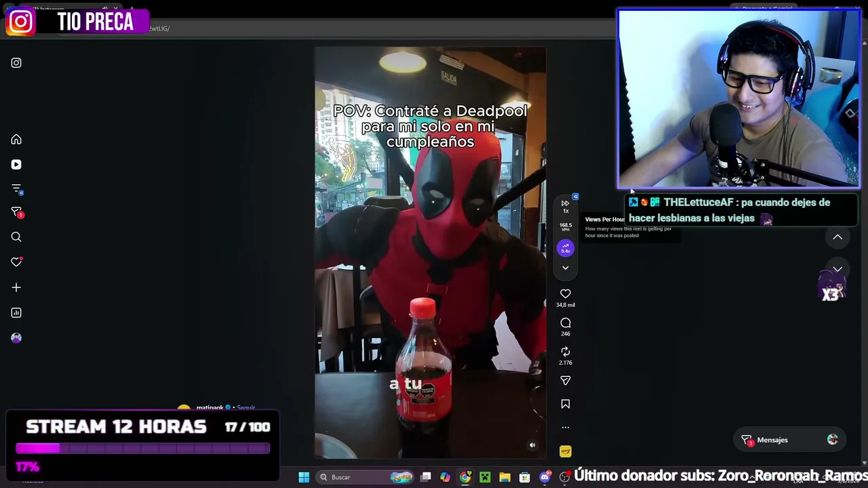Image resolution: width=868 pixels, height=488 pixels.
Task: Pause the Deadpool reel video
Action: [430, 253]
